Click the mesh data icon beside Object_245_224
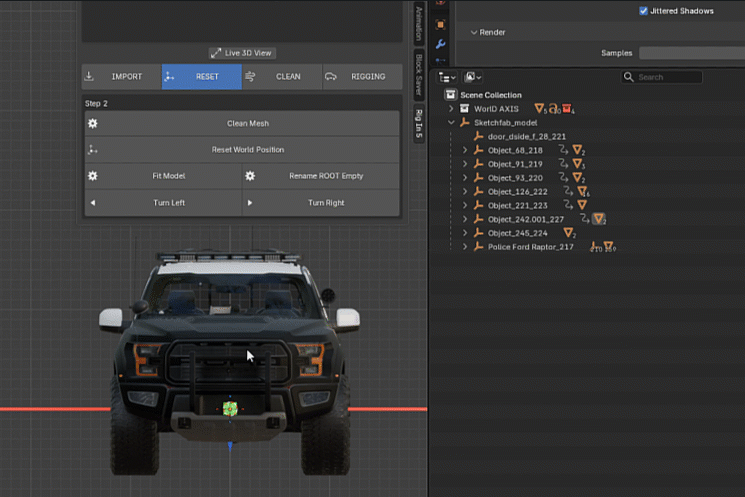This screenshot has height=497, width=745. pos(569,233)
